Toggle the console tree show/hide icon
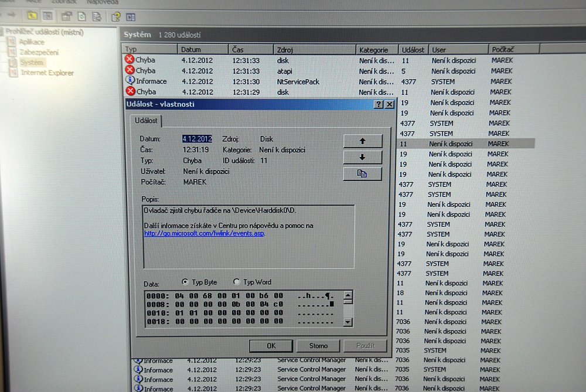 47,16
